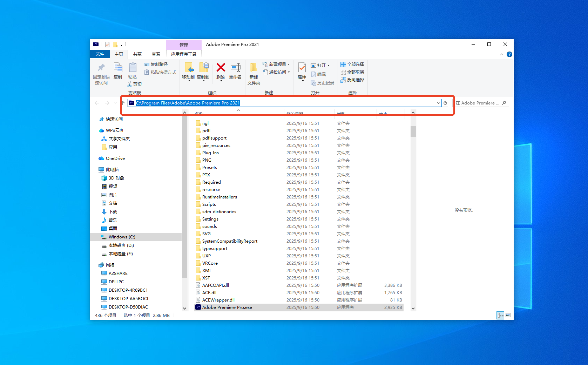The height and width of the screenshot is (365, 588).
Task: Expand the address bar history dropdown
Action: pos(438,103)
